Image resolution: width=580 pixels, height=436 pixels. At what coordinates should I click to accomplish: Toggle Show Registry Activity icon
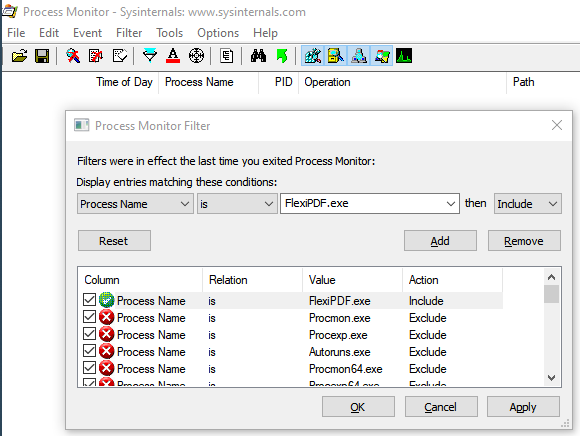point(313,56)
